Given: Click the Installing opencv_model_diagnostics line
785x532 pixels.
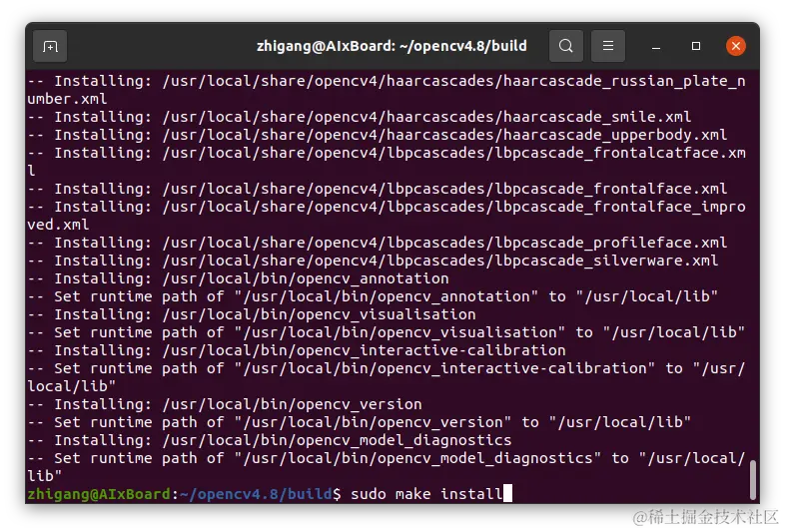Looking at the screenshot, I should tap(270, 440).
